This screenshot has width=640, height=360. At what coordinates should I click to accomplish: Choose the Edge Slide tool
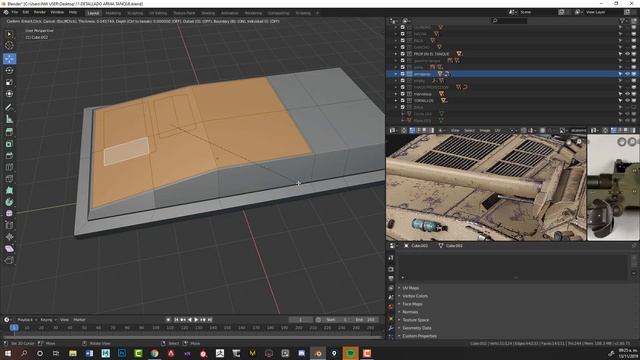coord(9,225)
